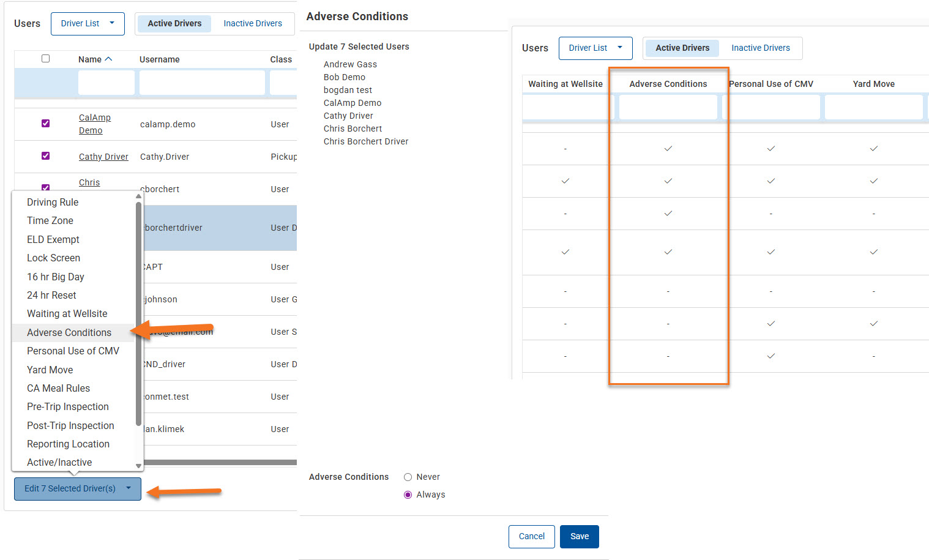The width and height of the screenshot is (929, 560).
Task: Click the Username column filter field
Action: (x=202, y=83)
